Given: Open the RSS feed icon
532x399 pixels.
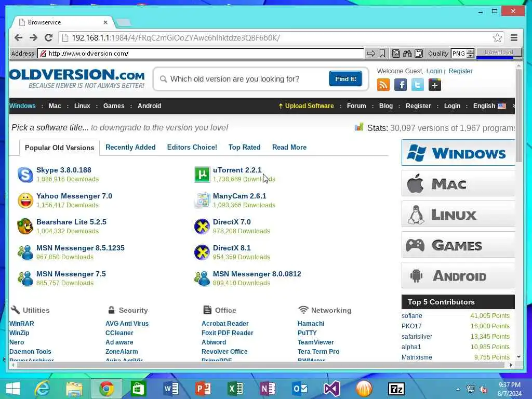Looking at the screenshot, I should pyautogui.click(x=383, y=85).
